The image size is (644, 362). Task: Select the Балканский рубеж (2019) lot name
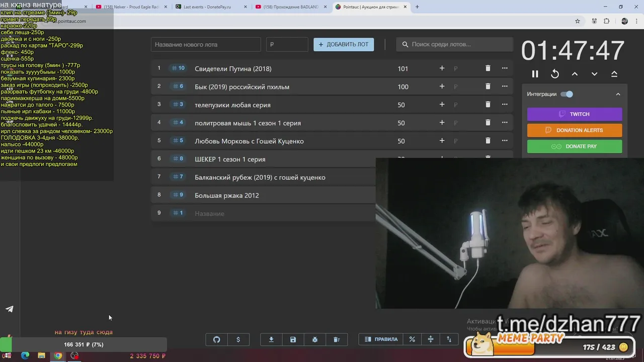pos(260,177)
